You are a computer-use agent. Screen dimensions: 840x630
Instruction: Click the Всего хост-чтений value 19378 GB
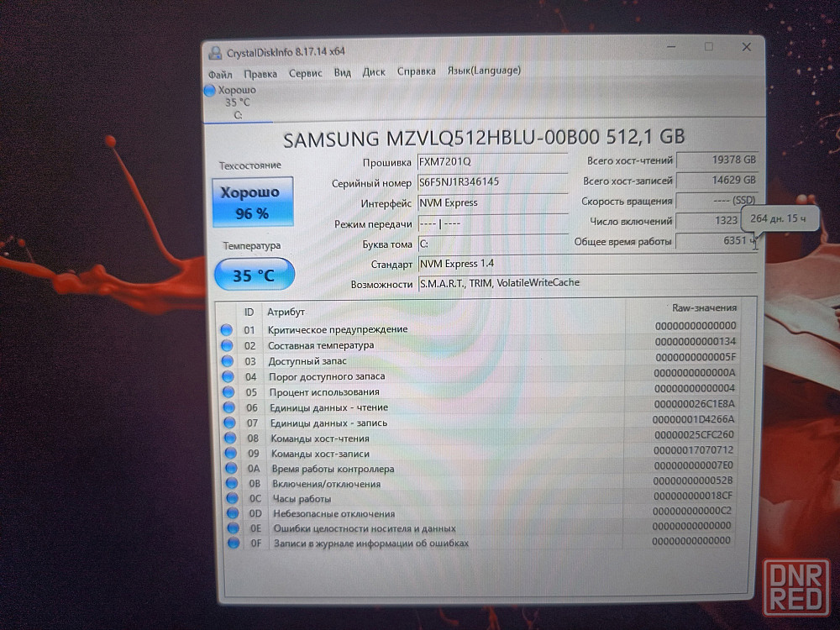[717, 160]
